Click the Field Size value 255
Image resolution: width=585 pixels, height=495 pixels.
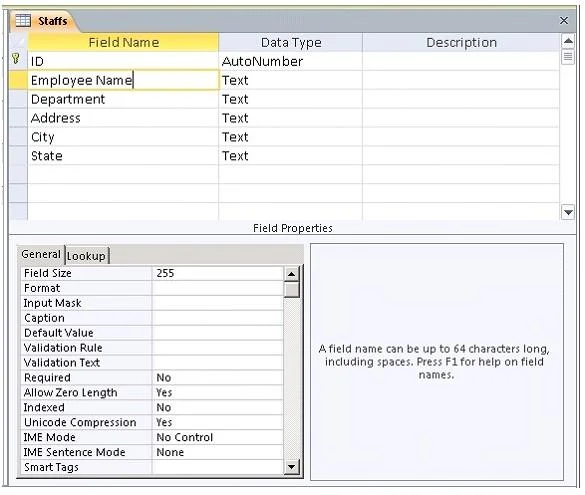(x=218, y=273)
